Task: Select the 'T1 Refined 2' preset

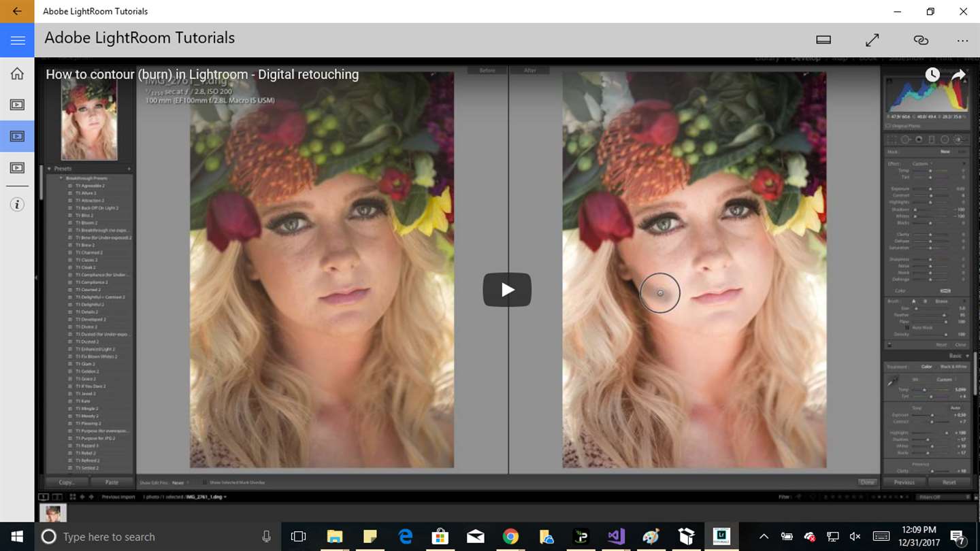Action: tap(86, 461)
